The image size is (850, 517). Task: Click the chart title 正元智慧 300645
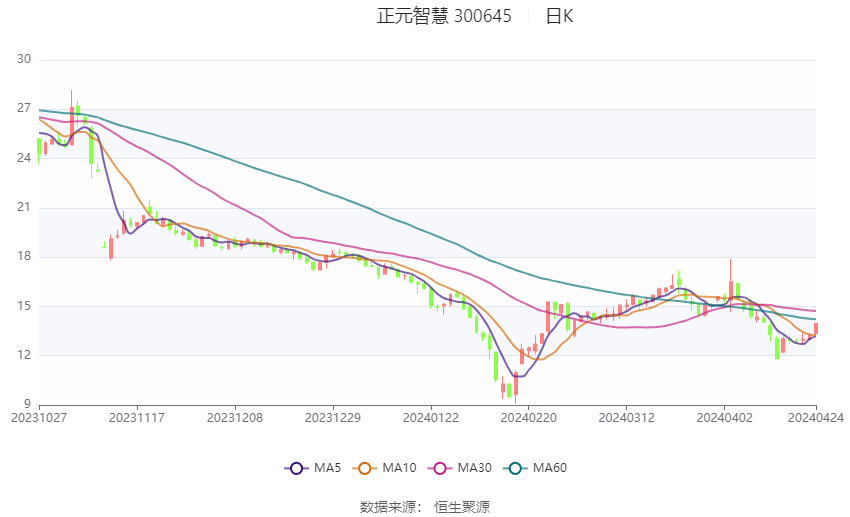444,16
